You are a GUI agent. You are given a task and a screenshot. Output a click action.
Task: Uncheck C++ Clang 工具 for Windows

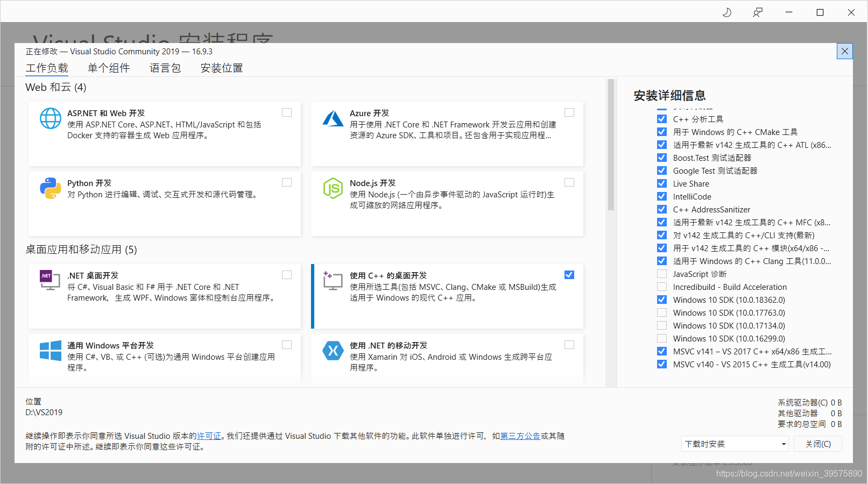(x=662, y=261)
